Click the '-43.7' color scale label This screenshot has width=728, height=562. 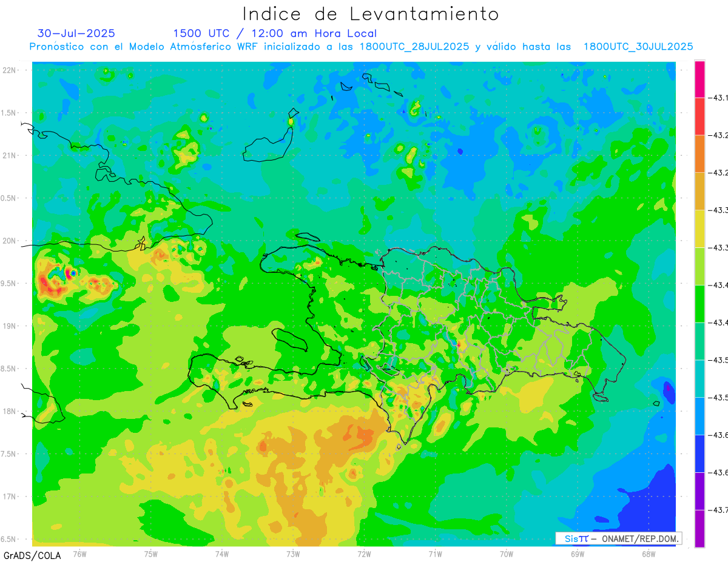[720, 510]
